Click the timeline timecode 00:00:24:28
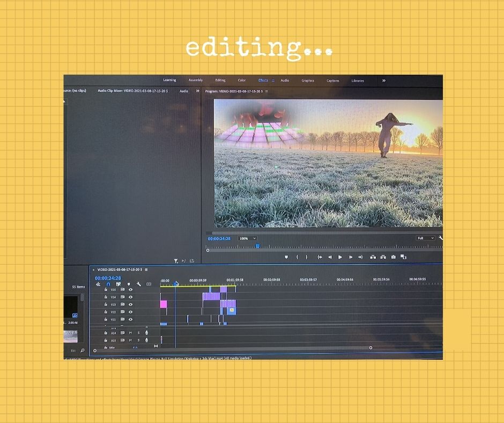The height and width of the screenshot is (423, 504). pos(108,278)
